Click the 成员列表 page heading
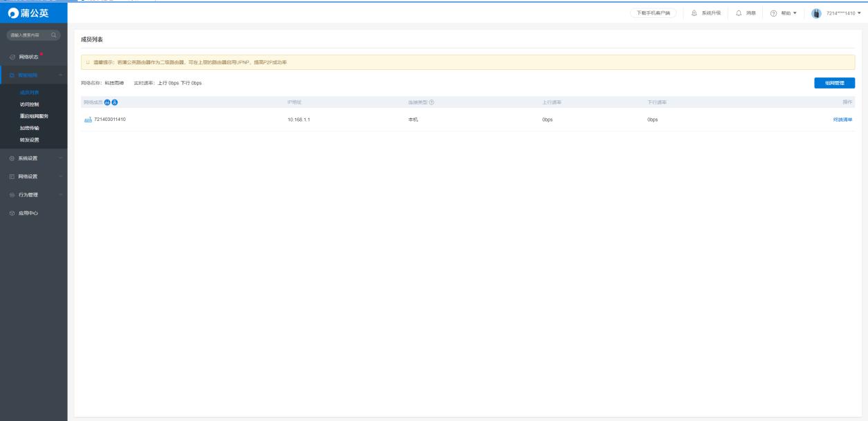The width and height of the screenshot is (868, 421). click(x=92, y=39)
